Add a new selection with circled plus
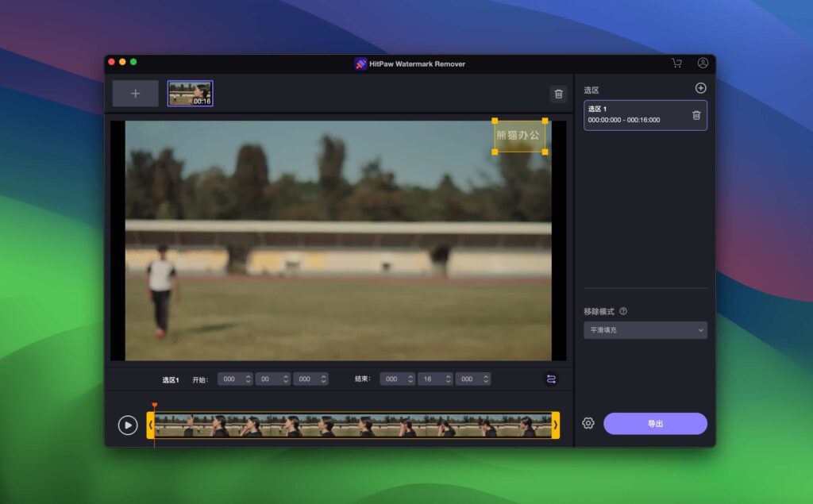Screen dimensions: 813x504 coord(700,88)
